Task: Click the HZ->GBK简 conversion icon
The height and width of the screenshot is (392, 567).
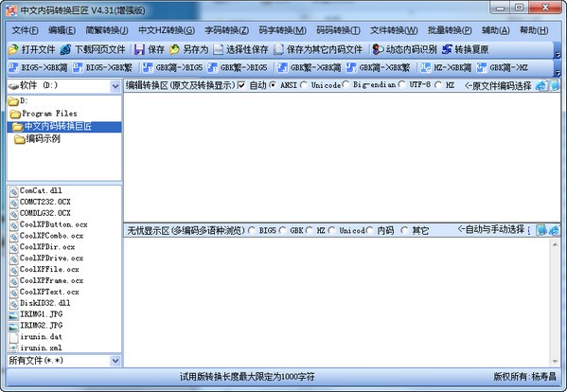Action: click(x=426, y=67)
